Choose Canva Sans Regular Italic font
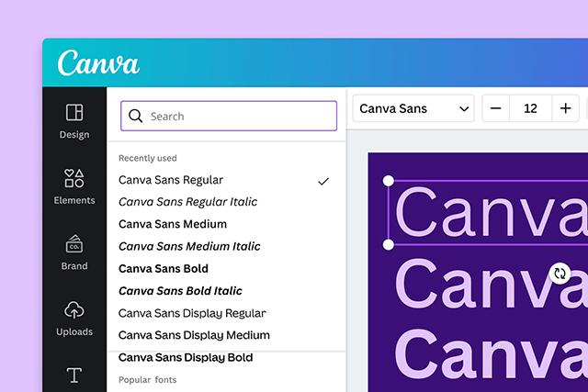 click(x=187, y=202)
